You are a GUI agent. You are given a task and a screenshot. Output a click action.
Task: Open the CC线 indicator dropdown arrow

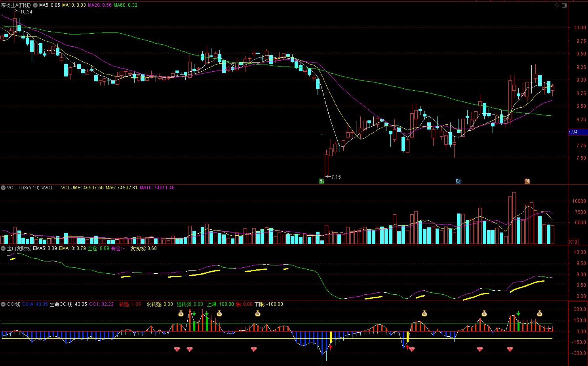(3, 304)
